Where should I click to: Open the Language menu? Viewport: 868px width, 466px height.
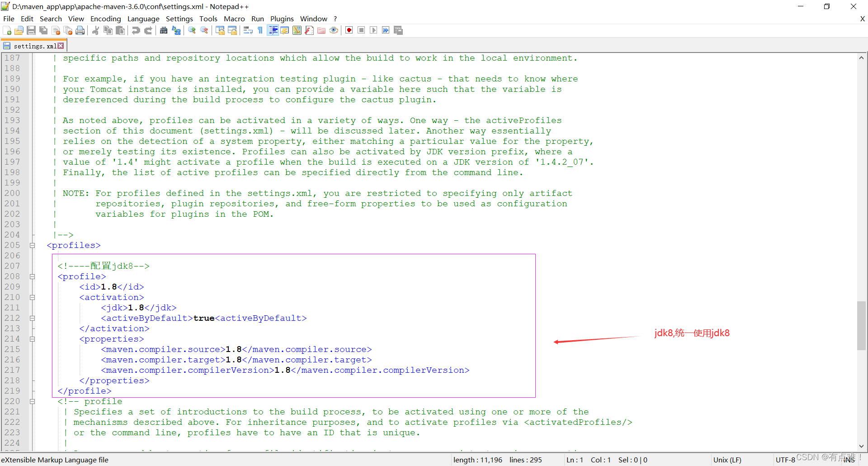pos(143,19)
